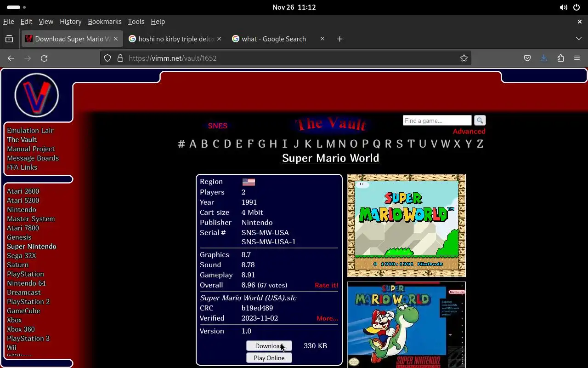Open the Firefox downloads panel icon
588x368 pixels.
pyautogui.click(x=544, y=58)
